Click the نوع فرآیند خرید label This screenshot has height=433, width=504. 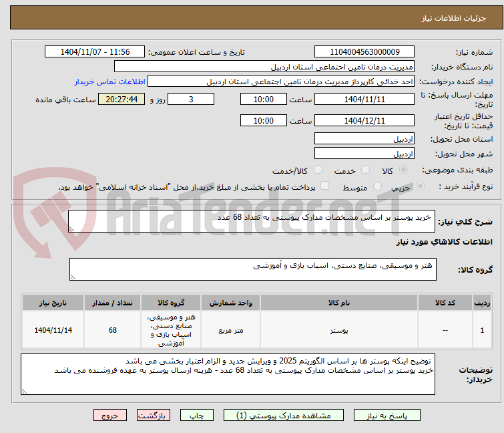point(466,186)
